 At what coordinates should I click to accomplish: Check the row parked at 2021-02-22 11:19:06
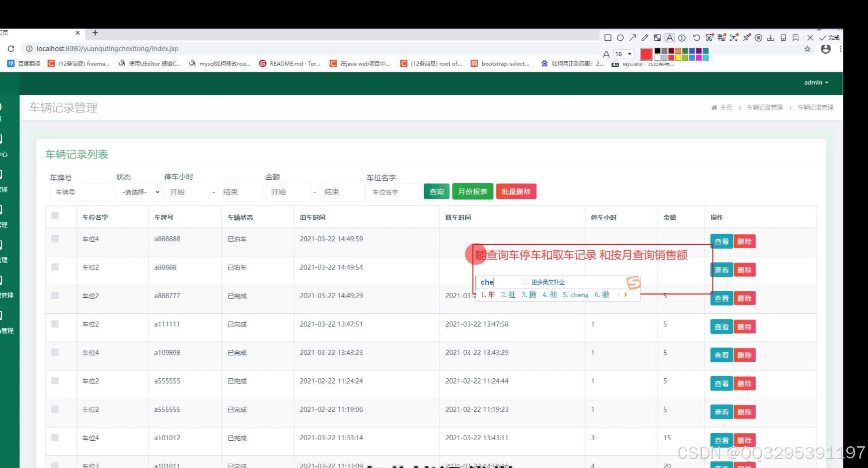pos(55,409)
